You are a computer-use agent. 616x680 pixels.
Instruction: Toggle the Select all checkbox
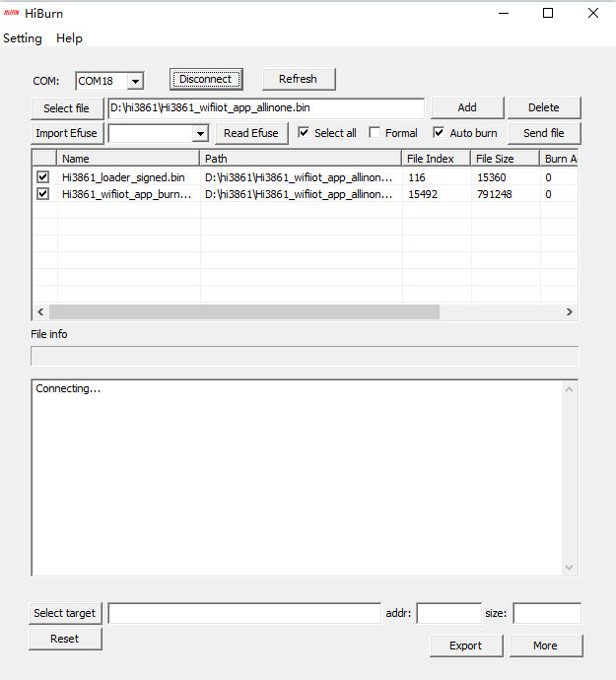tap(305, 132)
